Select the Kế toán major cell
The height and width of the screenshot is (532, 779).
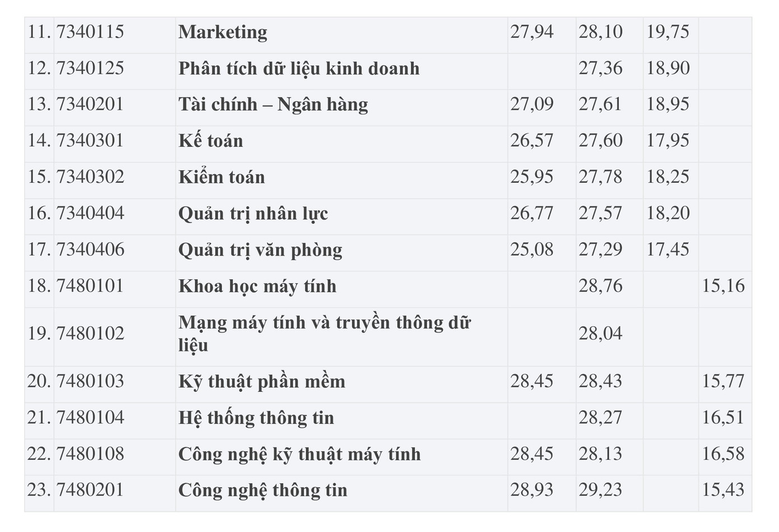(211, 141)
